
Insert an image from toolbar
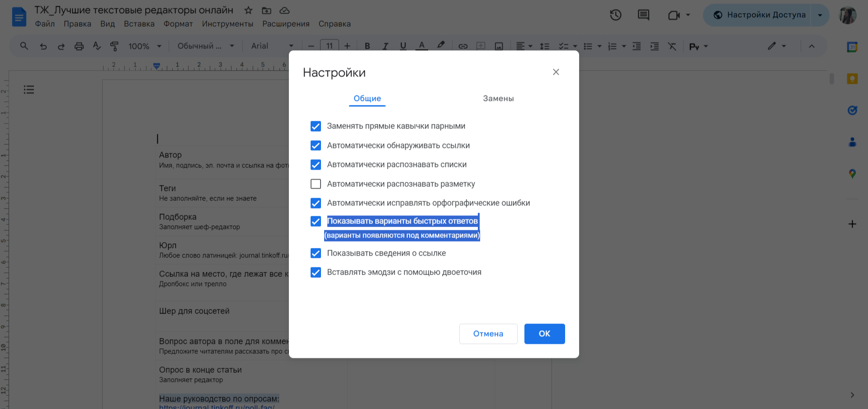(x=499, y=46)
